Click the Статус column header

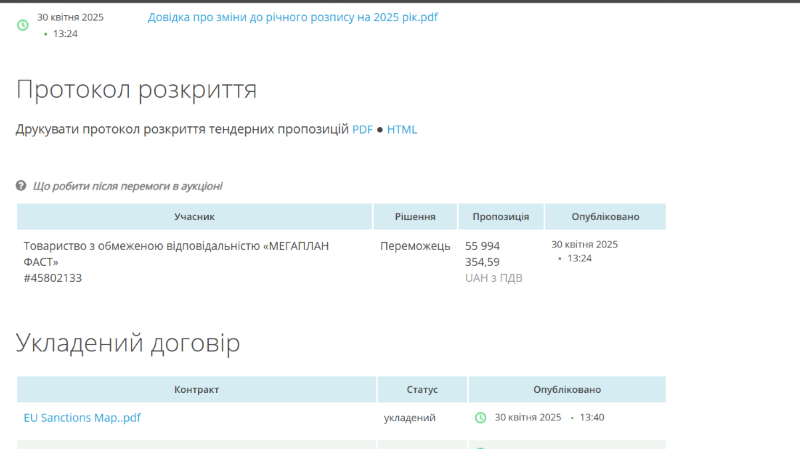[x=422, y=389]
